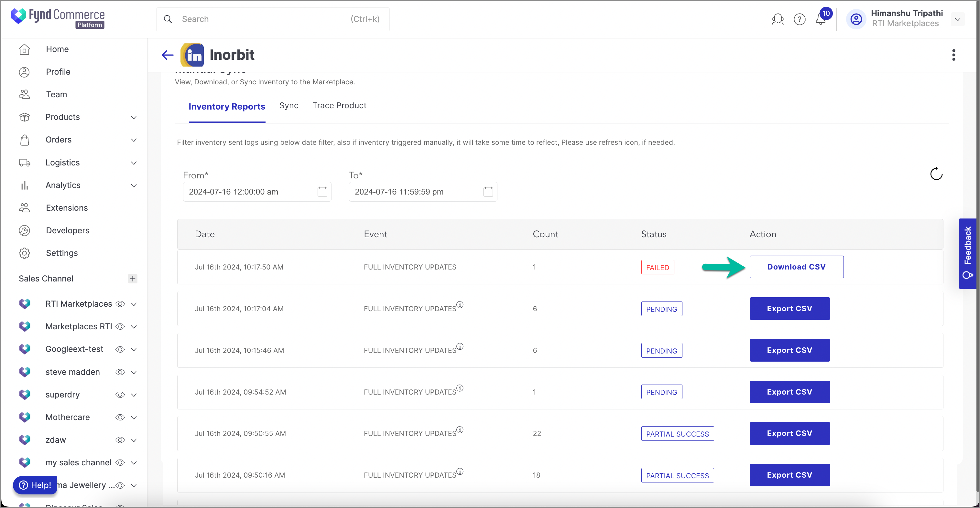Viewport: 980px width, 508px height.
Task: Toggle visibility eye for Mothercare
Action: point(120,418)
